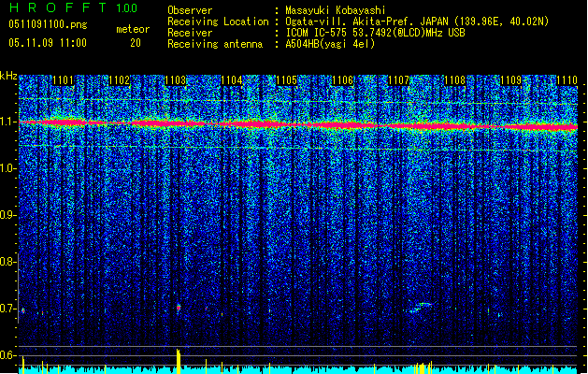Click the HROFFT 1.0.0 title text
This screenshot has height=374, width=588.
coord(73,7)
